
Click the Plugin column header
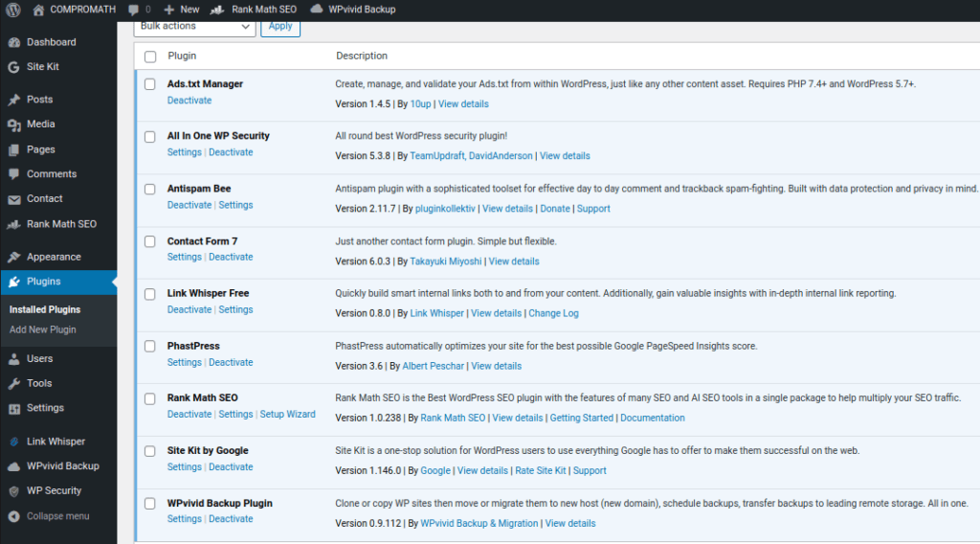182,56
